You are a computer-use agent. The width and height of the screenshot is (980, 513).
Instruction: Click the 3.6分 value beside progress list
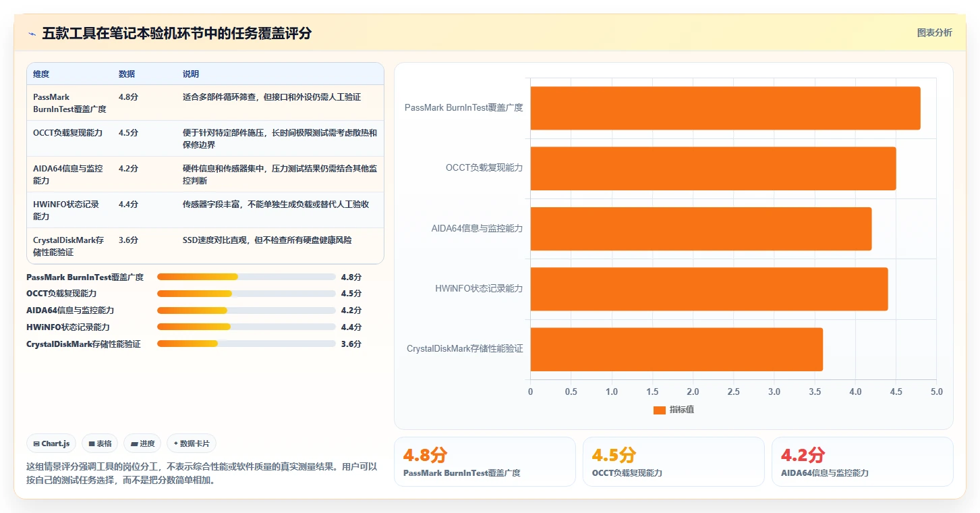tap(351, 344)
